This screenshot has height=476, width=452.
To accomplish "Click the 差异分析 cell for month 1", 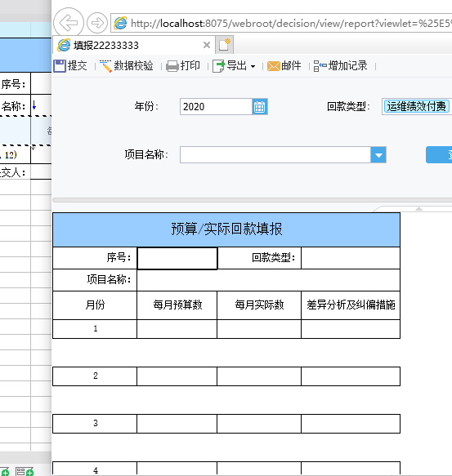I will point(351,329).
